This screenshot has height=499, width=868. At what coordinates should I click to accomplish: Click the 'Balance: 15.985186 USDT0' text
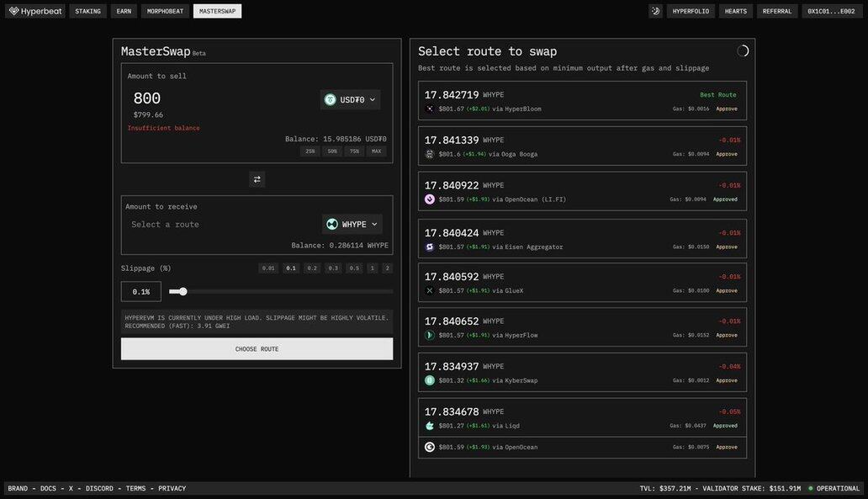(x=336, y=139)
